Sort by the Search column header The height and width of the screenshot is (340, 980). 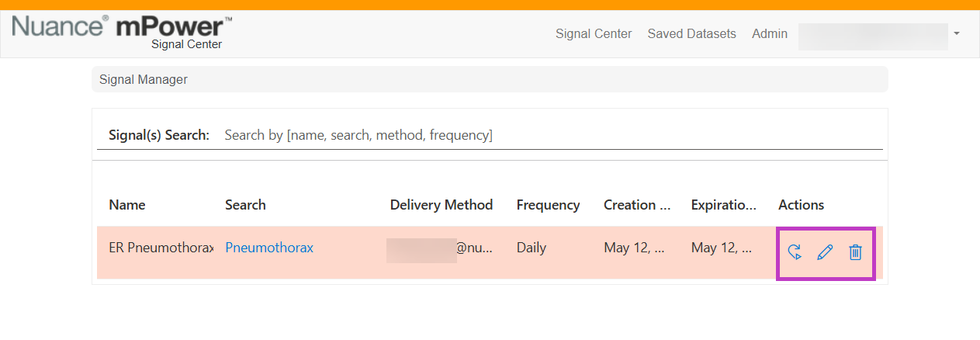[245, 205]
